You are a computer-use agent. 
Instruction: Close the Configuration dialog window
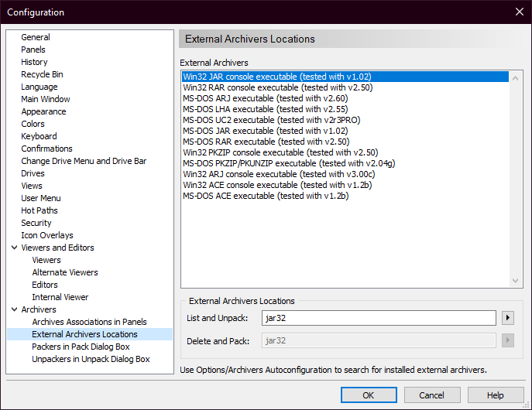tap(518, 12)
